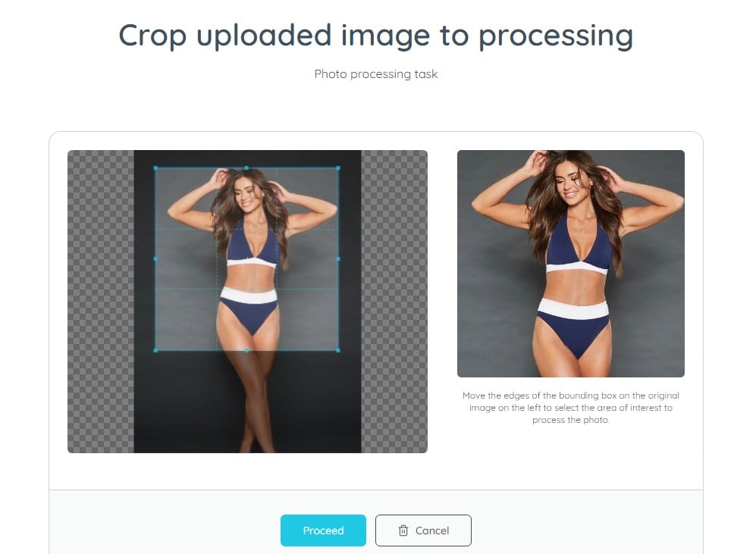Screen dimensions: 756x554
Task: Click the trash icon in the Cancel button
Action: pyautogui.click(x=403, y=531)
